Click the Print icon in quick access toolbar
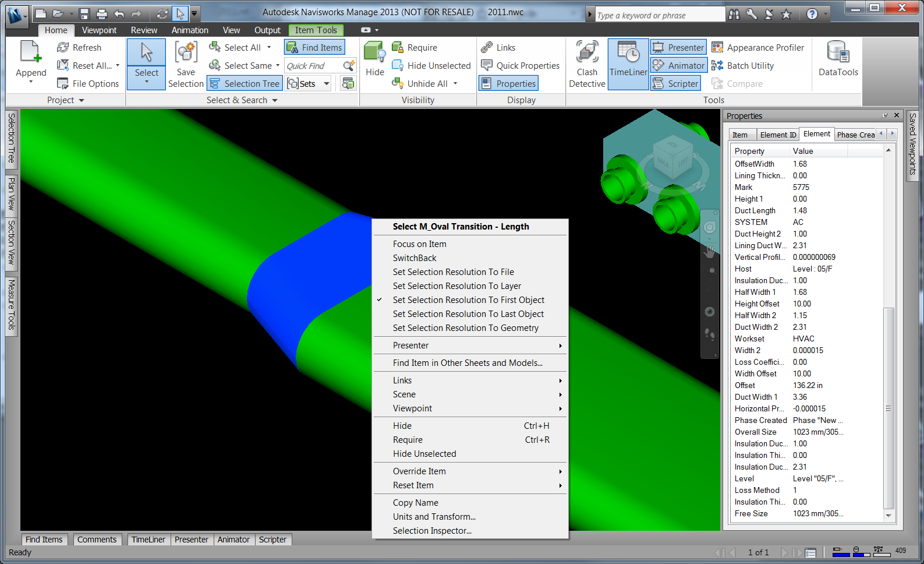The image size is (924, 564). coord(102,13)
